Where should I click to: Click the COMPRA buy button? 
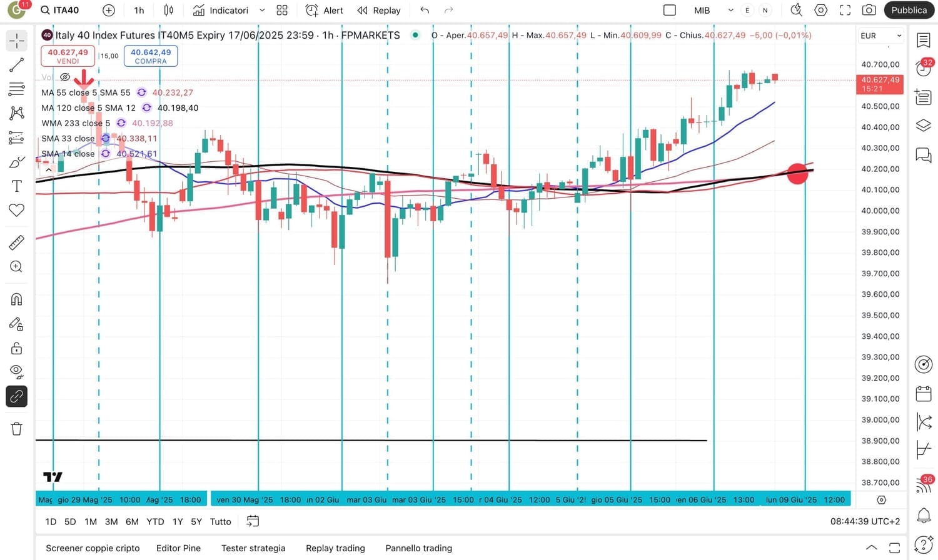[x=151, y=56]
